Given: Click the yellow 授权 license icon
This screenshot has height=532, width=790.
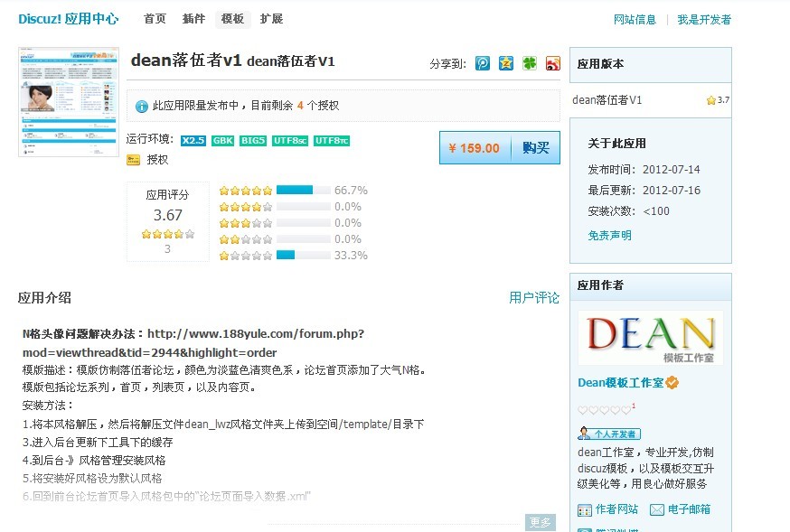Looking at the screenshot, I should click(x=133, y=160).
